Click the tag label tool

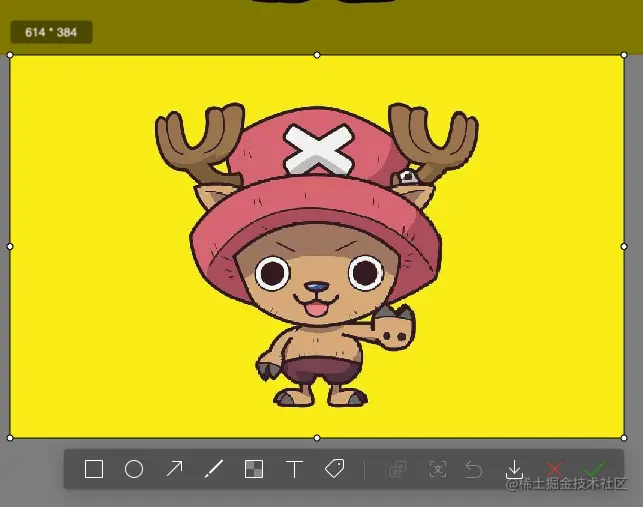tap(334, 468)
